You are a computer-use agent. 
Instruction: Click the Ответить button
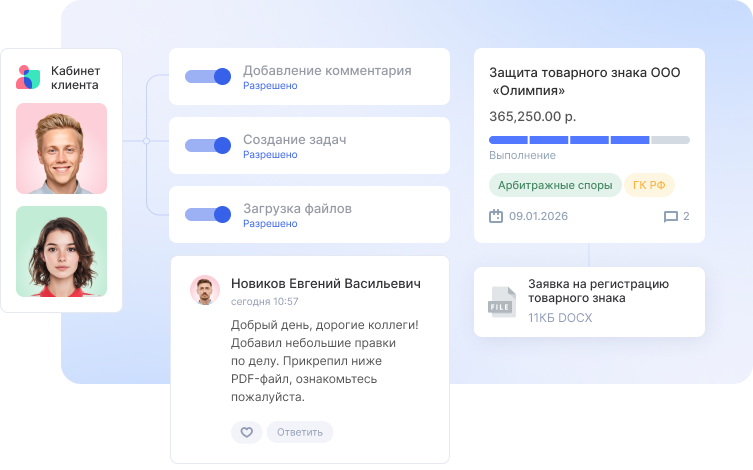pyautogui.click(x=300, y=432)
